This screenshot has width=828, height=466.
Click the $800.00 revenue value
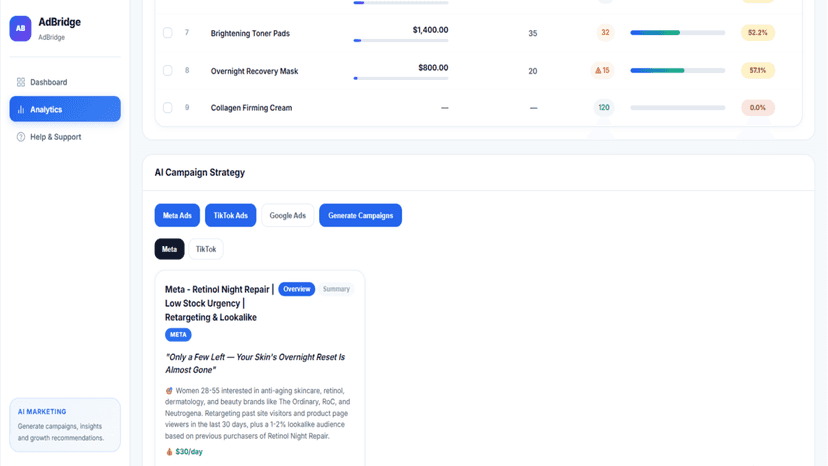(433, 68)
